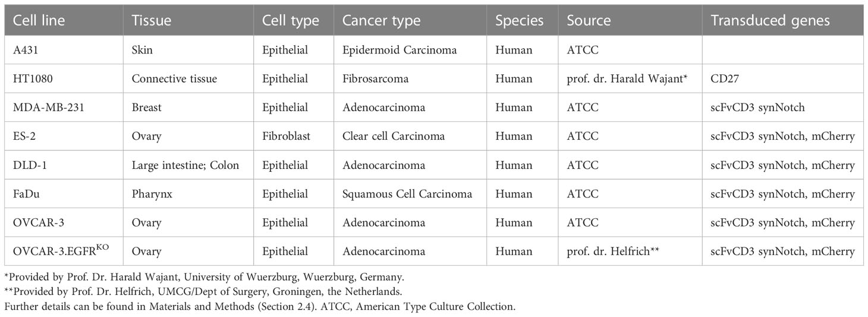Screen dimensions: 868x317
Task: Click the Squamous Cell Carcinoma cell
Action: (x=407, y=194)
